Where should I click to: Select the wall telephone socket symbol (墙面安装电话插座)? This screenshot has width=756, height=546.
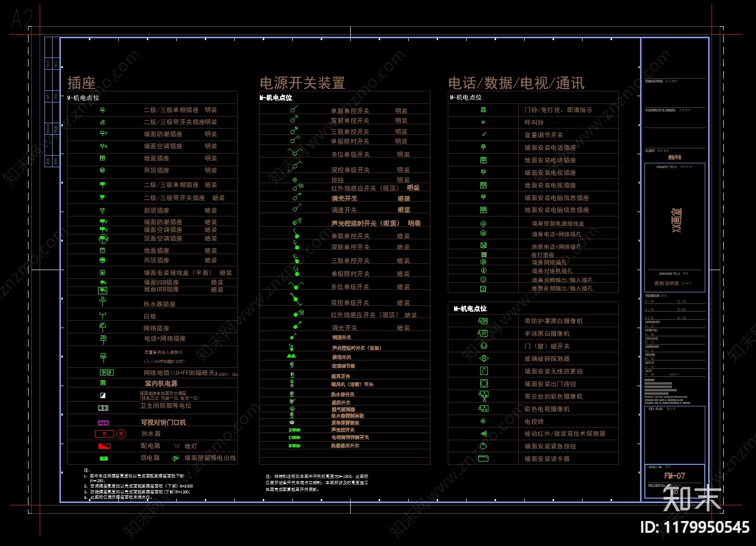[x=483, y=147]
